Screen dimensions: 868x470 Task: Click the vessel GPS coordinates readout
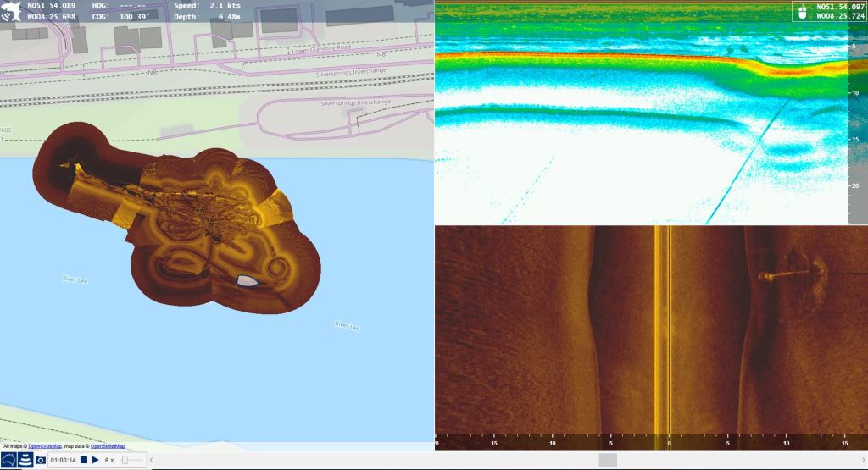(51, 11)
